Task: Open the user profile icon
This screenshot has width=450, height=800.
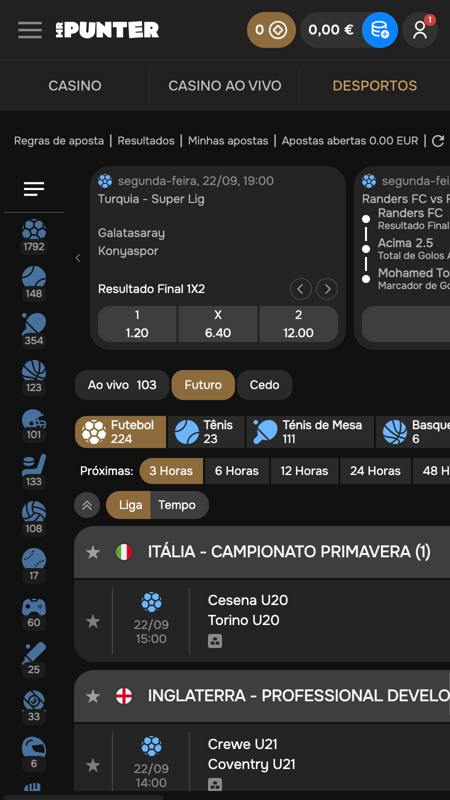Action: click(420, 30)
